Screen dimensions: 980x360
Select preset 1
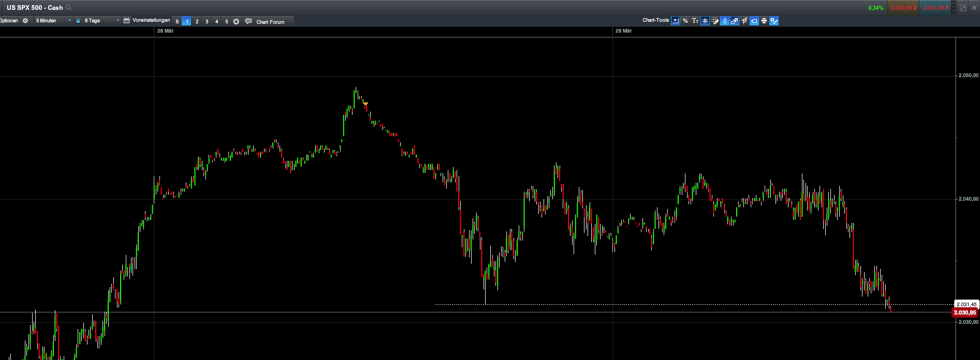click(187, 21)
